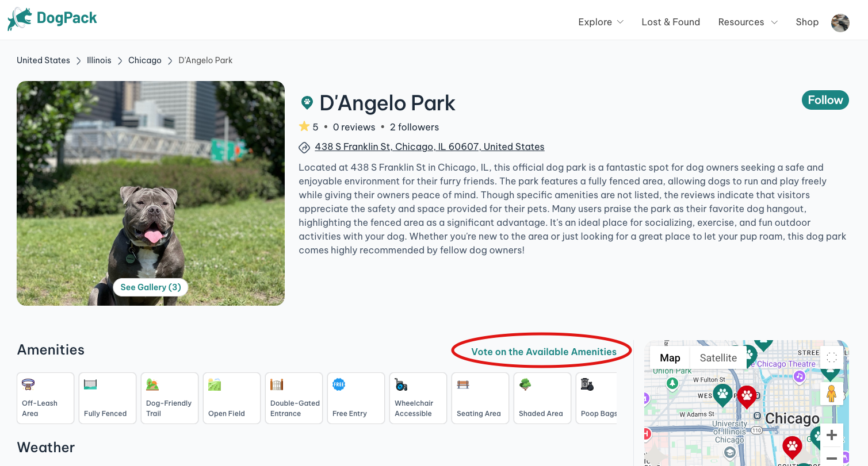Zoom in on the map
Screen dimensions: 868x466
tap(831, 435)
